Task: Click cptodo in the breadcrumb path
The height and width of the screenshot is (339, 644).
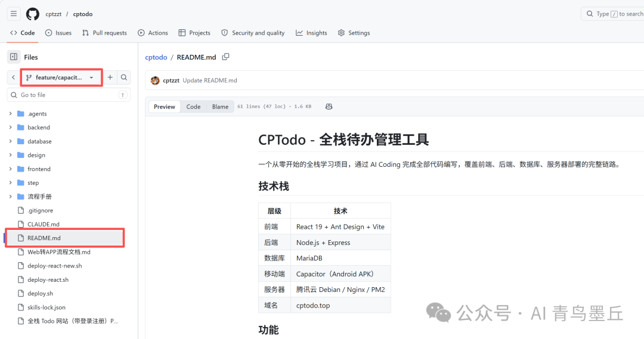Action: [x=156, y=57]
